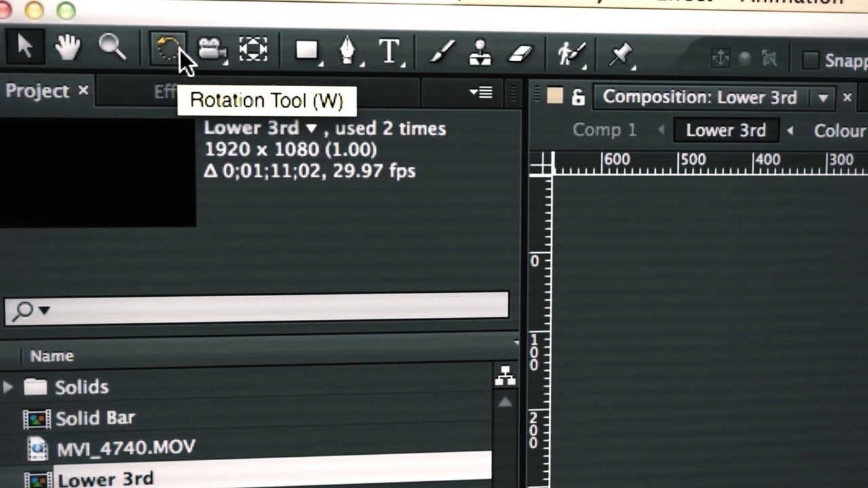868x488 pixels.
Task: Select Lower 3rd in comp navigator
Action: pos(726,131)
